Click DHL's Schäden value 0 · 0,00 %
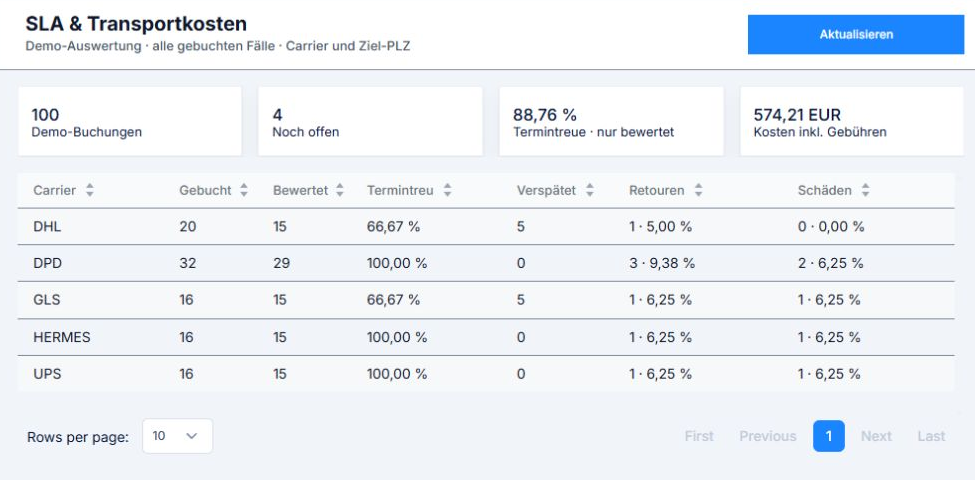This screenshot has height=480, width=975. (x=831, y=226)
